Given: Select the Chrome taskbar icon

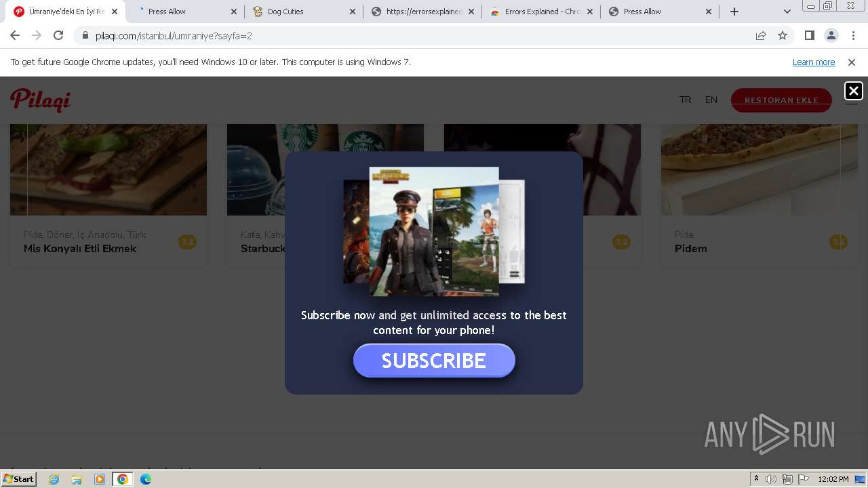Looking at the screenshot, I should click(x=123, y=479).
